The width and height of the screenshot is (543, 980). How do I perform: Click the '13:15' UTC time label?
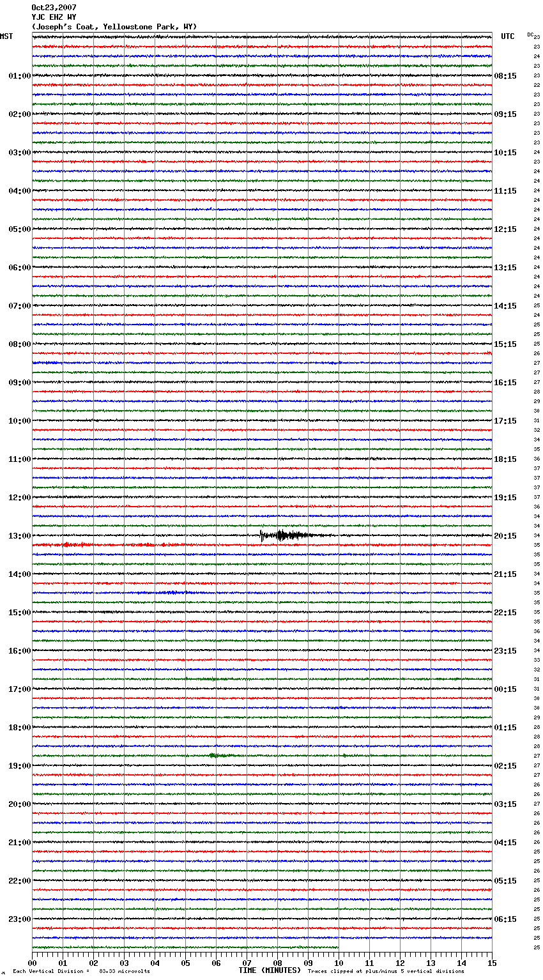(505, 268)
